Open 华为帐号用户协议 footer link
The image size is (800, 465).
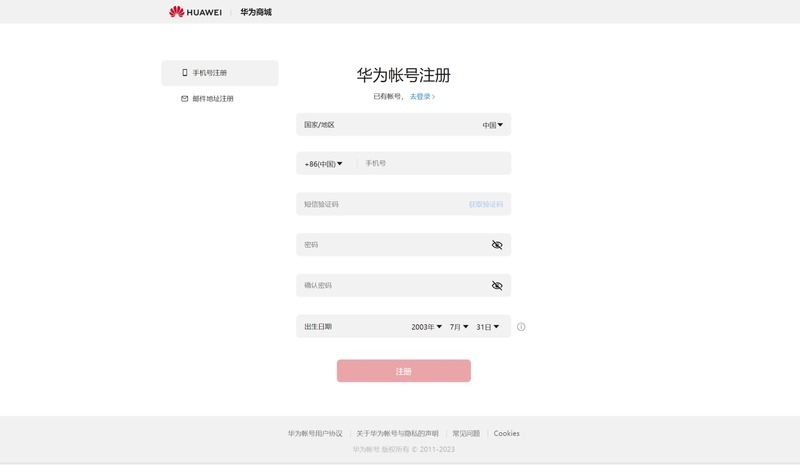coord(315,433)
